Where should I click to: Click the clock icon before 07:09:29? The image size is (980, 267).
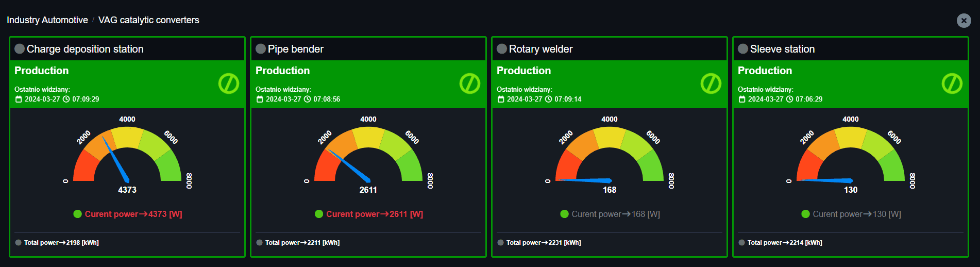66,99
